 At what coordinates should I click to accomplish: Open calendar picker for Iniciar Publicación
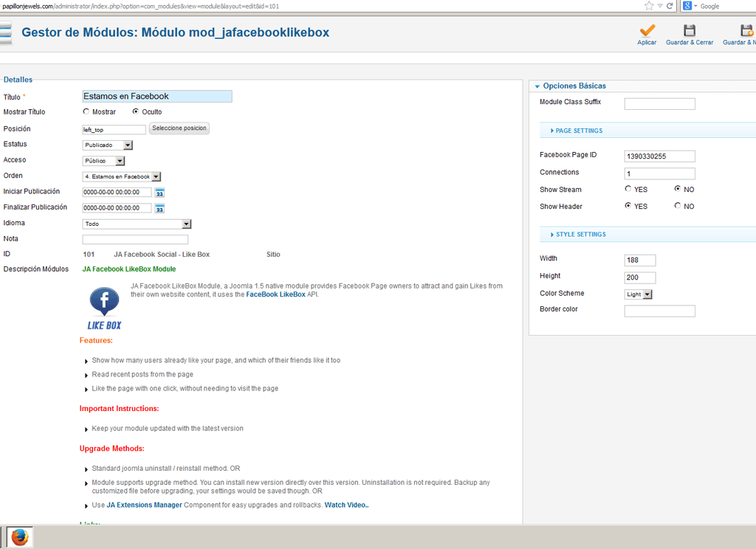159,193
